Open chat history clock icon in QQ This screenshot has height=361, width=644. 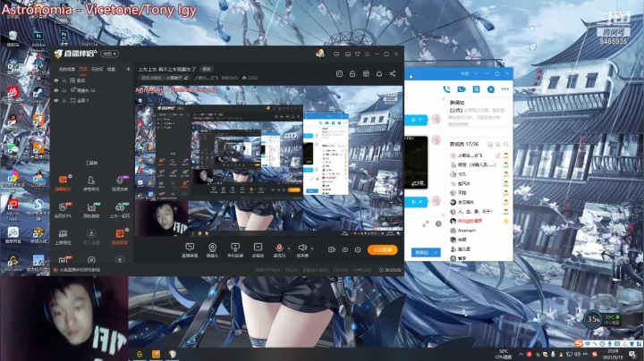438,223
